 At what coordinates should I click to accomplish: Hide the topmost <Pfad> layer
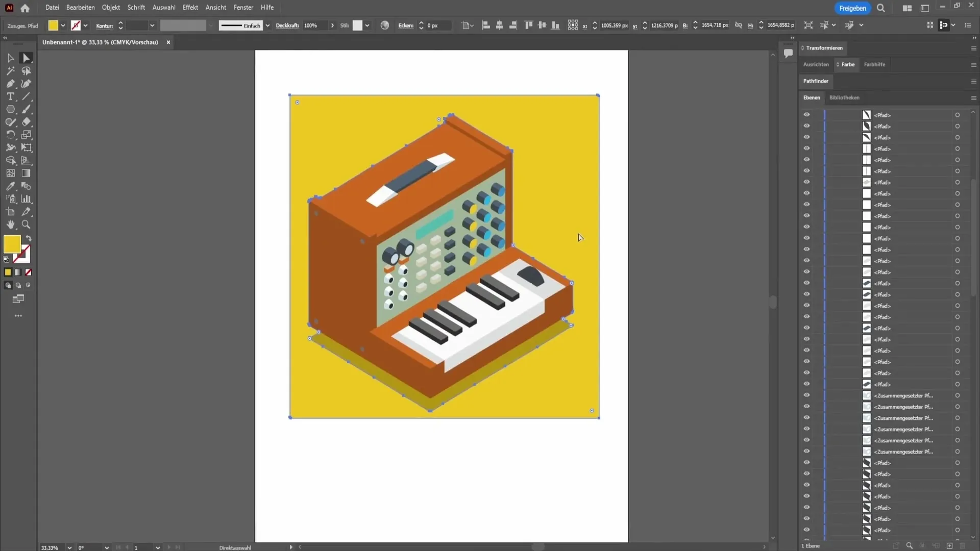pyautogui.click(x=806, y=115)
